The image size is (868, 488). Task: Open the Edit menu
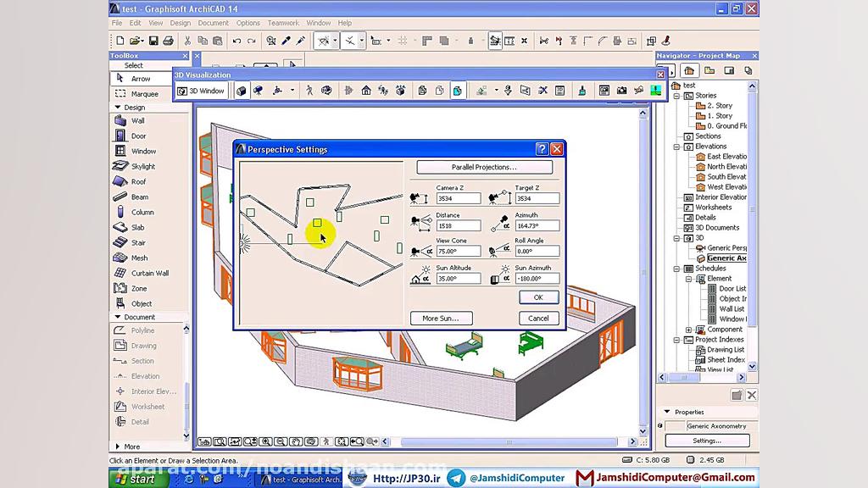click(135, 23)
